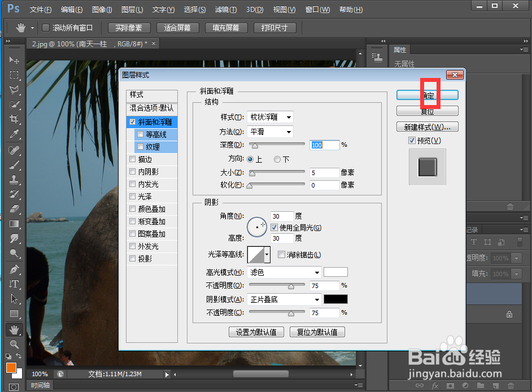
Task: Uncheck Bevel and Emboss style checkbox
Action: (x=132, y=121)
